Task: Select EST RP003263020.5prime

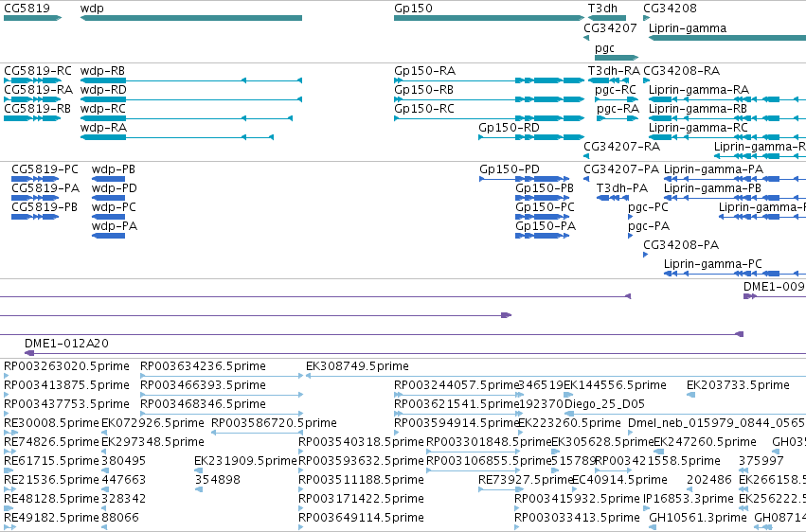Action: click(7, 376)
